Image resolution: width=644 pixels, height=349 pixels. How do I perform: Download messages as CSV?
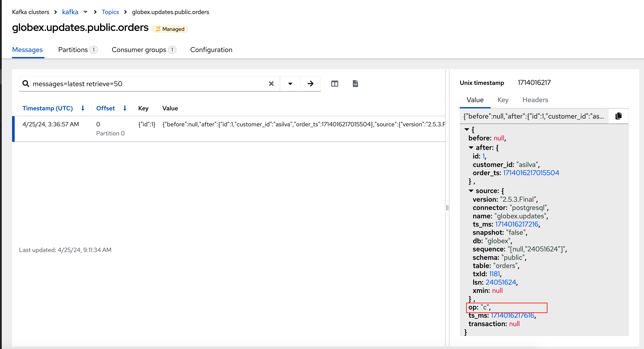pyautogui.click(x=355, y=84)
